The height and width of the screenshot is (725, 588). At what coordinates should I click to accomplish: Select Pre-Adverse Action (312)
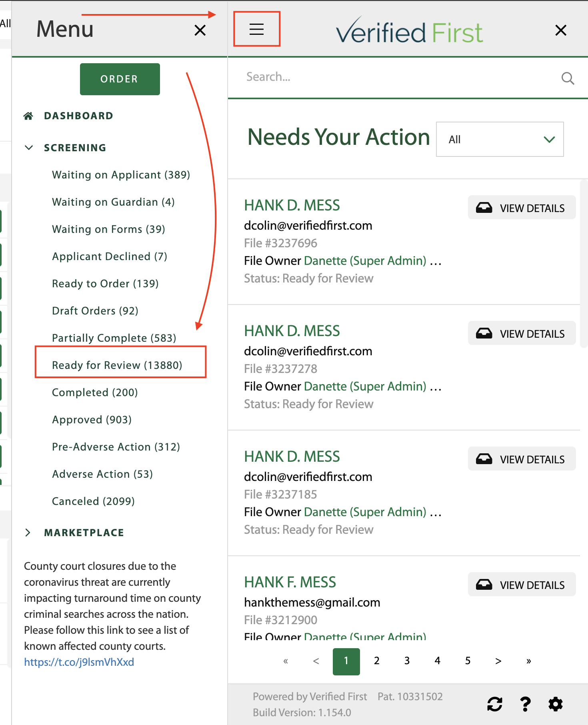point(116,447)
